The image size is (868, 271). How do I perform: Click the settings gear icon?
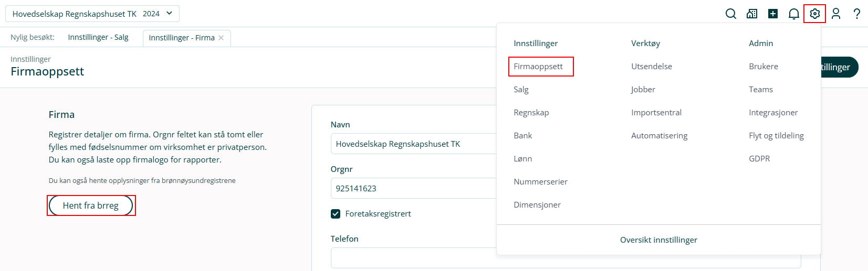point(814,14)
